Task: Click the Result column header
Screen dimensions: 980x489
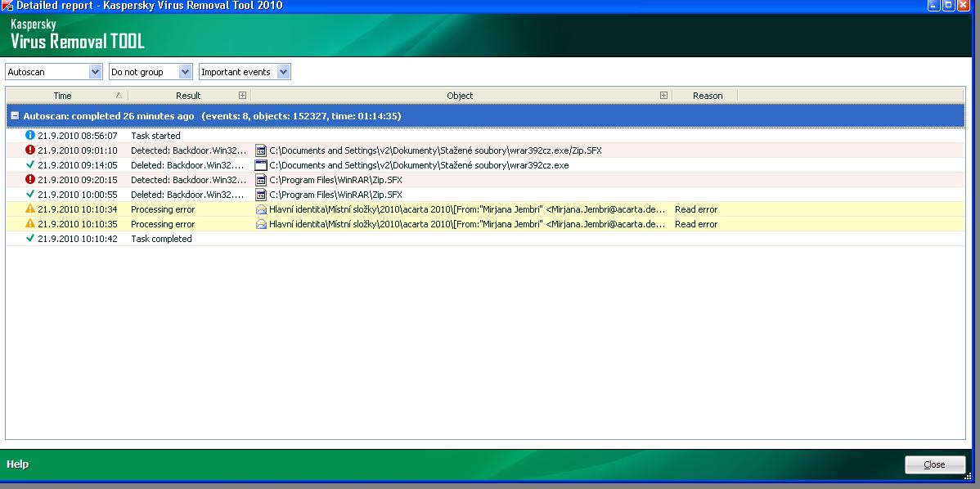Action: (188, 96)
